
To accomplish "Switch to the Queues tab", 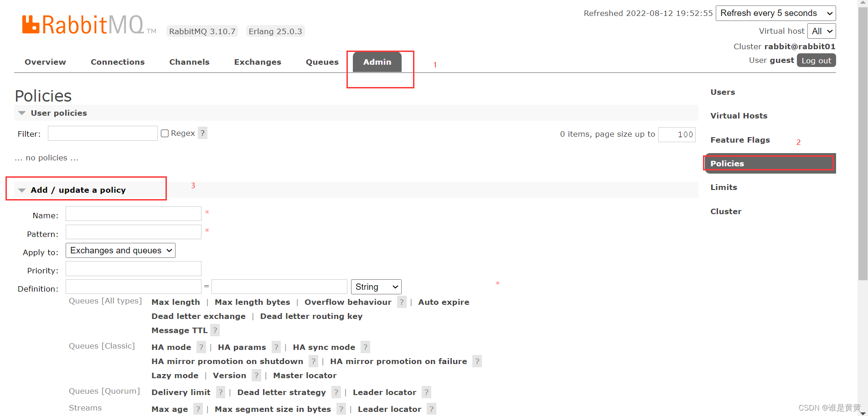I will pos(322,62).
